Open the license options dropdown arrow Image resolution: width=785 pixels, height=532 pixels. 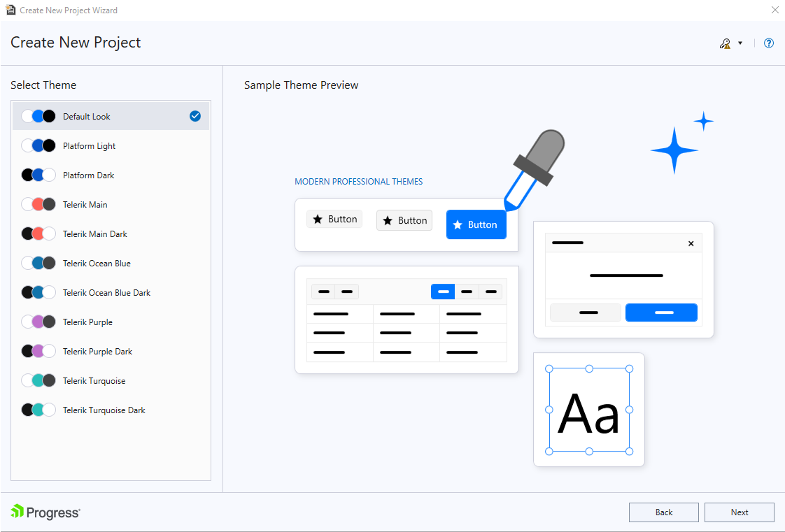tap(740, 43)
